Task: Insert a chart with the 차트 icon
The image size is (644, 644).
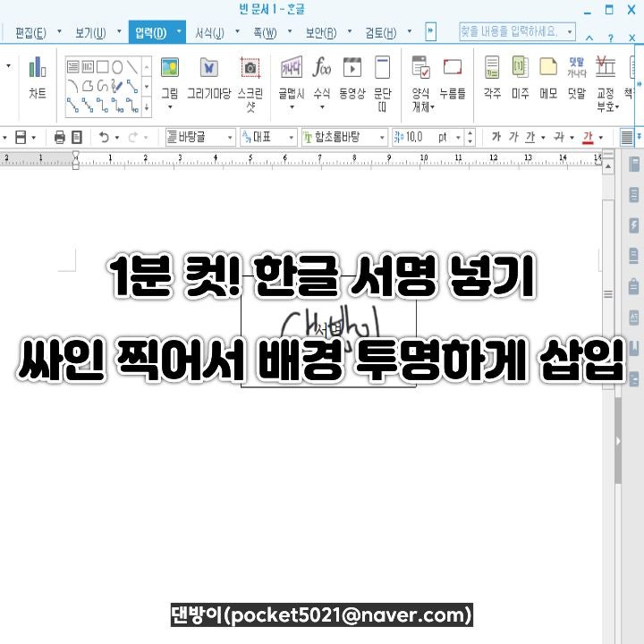Action: click(x=38, y=78)
